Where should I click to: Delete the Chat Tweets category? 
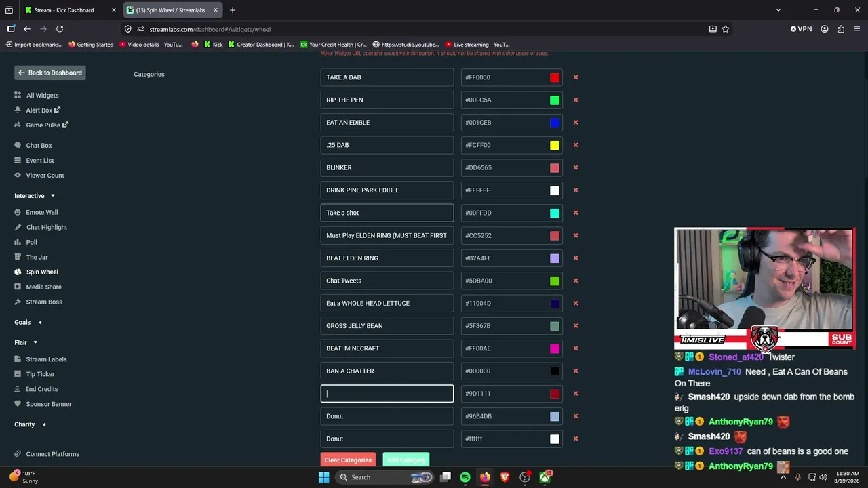coord(576,281)
